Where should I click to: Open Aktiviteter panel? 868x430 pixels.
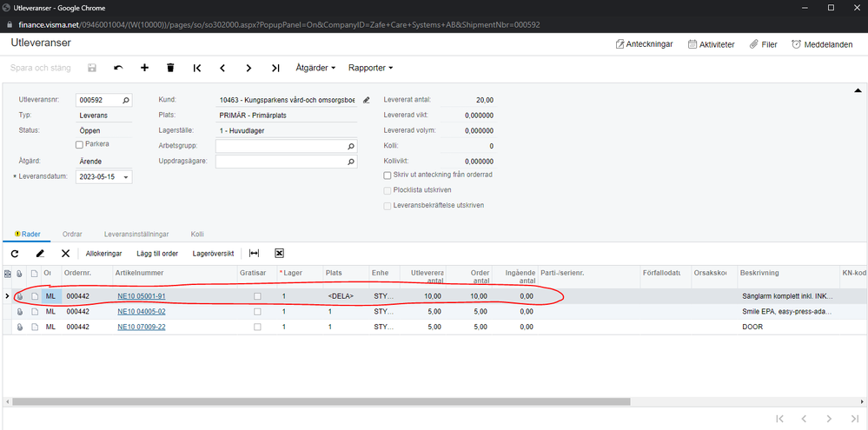click(x=712, y=44)
